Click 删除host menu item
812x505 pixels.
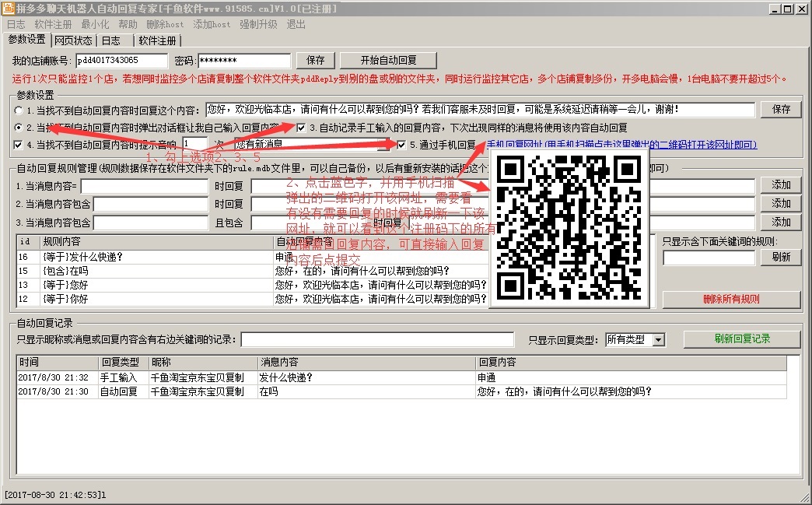[165, 24]
